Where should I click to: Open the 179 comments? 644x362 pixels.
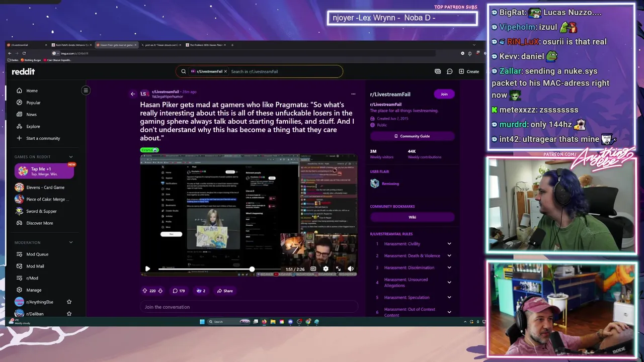(x=179, y=291)
